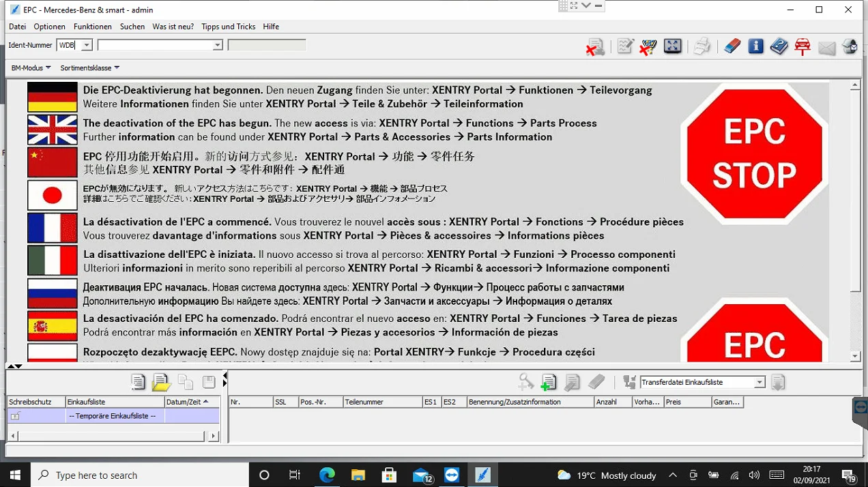The height and width of the screenshot is (487, 868).
Task: Sort by the Datum/Zeit column header
Action: pyautogui.click(x=192, y=402)
